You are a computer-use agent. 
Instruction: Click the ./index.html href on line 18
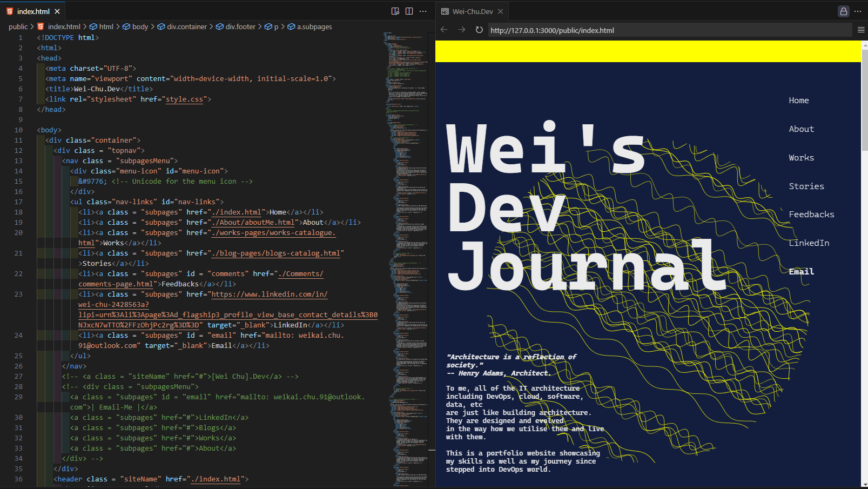[237, 212]
